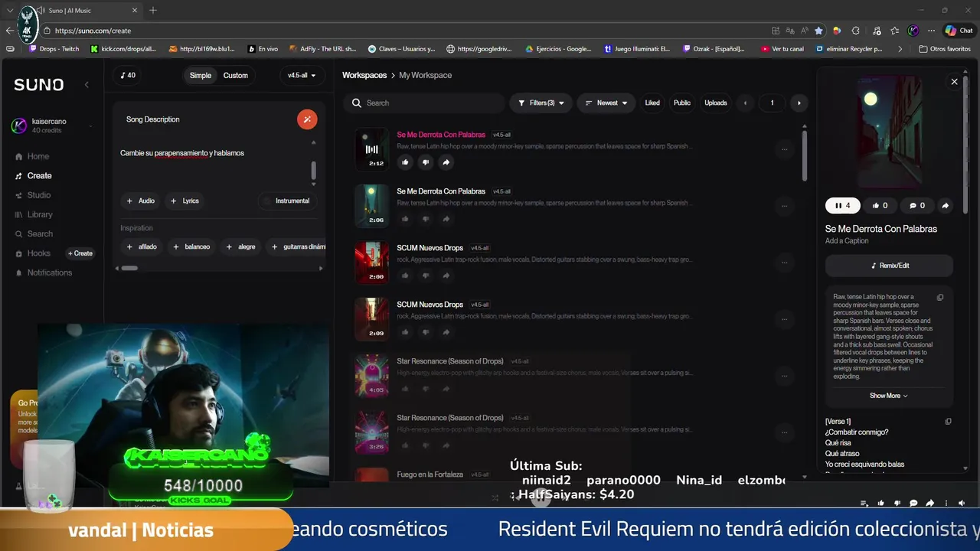
Task: Click the song list vertical scrollbar
Action: click(x=804, y=155)
